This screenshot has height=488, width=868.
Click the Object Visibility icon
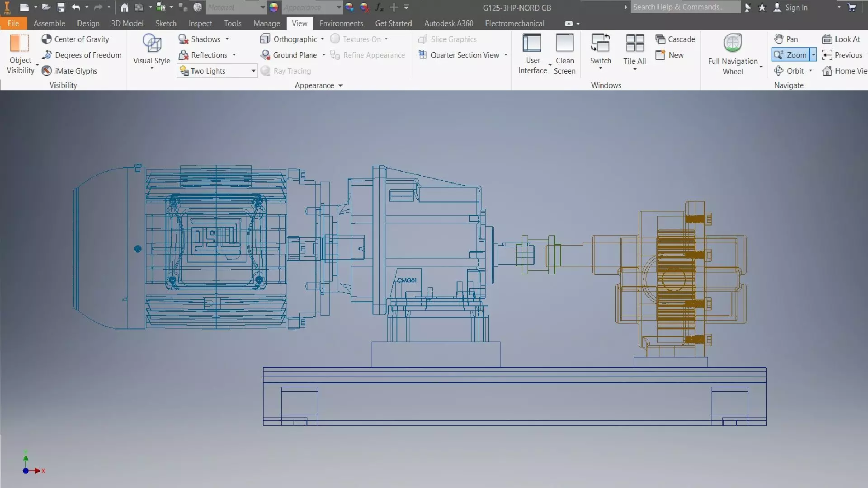19,44
